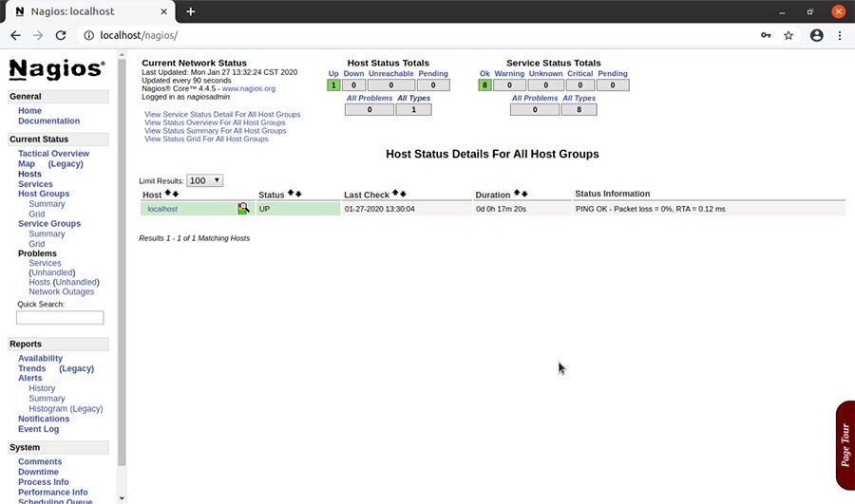855x504 pixels.
Task: Click View Status Grid For All Host Groups
Action: click(x=206, y=139)
